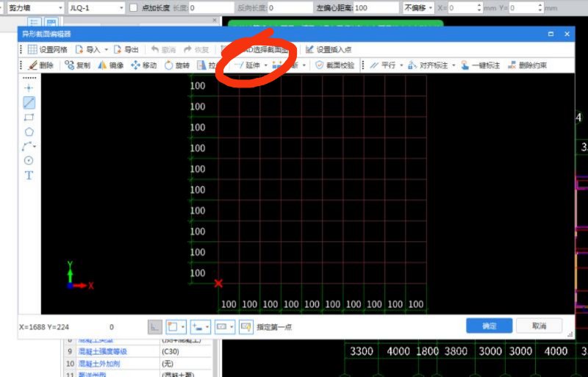
Task: Select the 平行 parallel constraint tool
Action: click(x=382, y=65)
